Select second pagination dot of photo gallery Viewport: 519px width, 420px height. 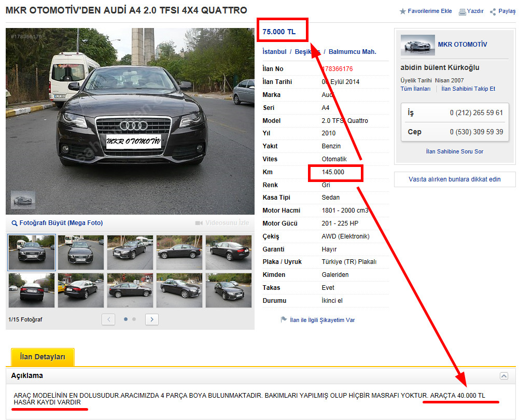(134, 319)
